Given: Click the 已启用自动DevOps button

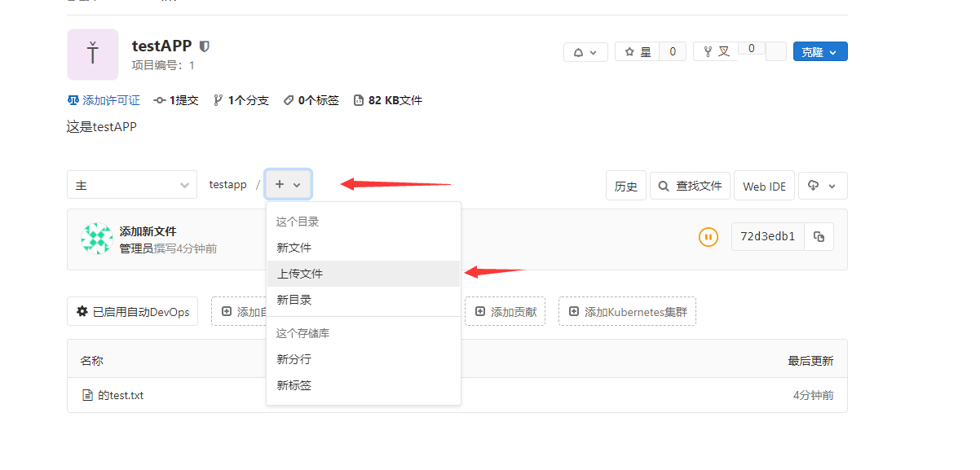Looking at the screenshot, I should (x=132, y=311).
